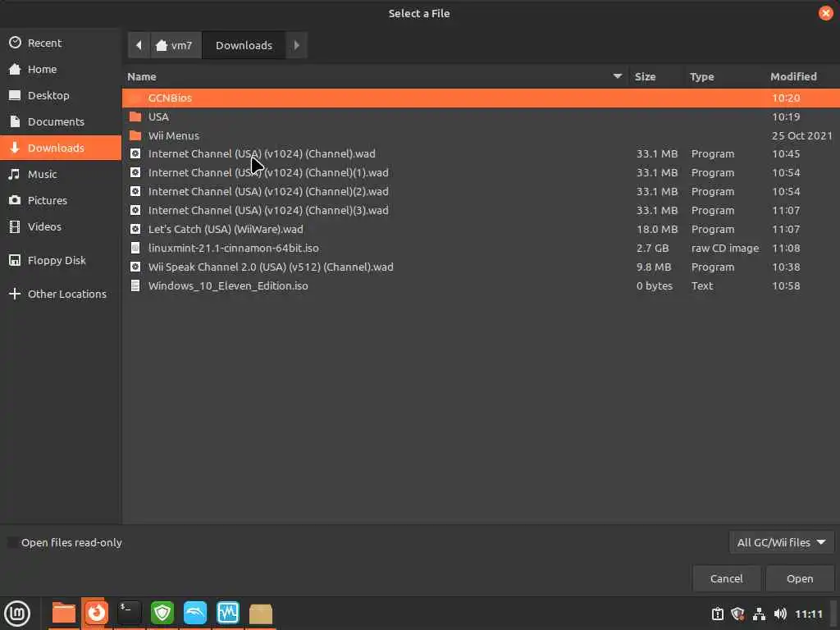This screenshot has width=840, height=630.
Task: Sort by Modified column header
Action: pyautogui.click(x=801, y=76)
